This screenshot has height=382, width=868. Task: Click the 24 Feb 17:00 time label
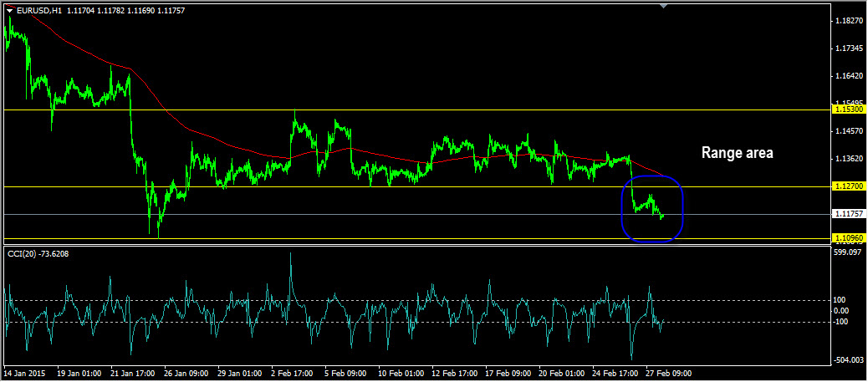point(615,373)
